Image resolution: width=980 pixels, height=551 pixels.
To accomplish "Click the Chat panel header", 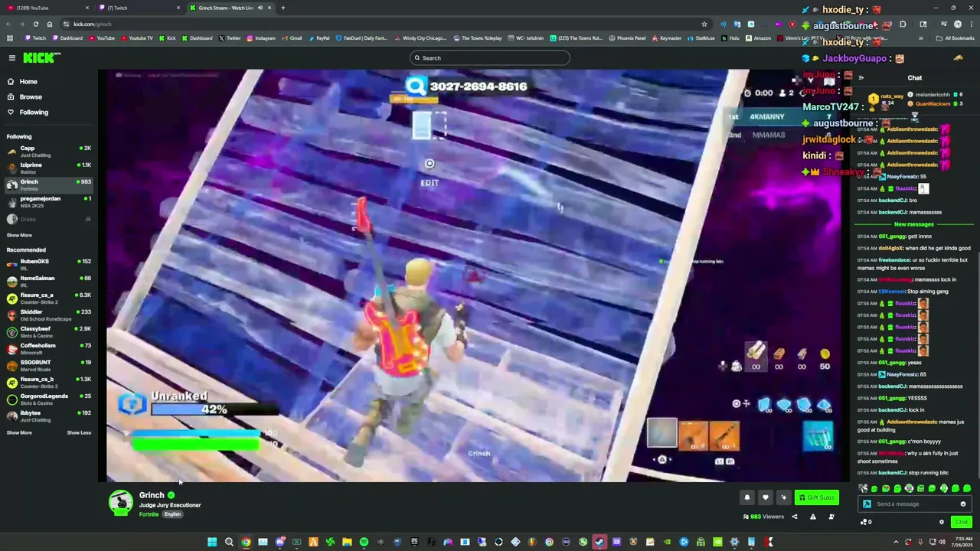I will pyautogui.click(x=915, y=78).
